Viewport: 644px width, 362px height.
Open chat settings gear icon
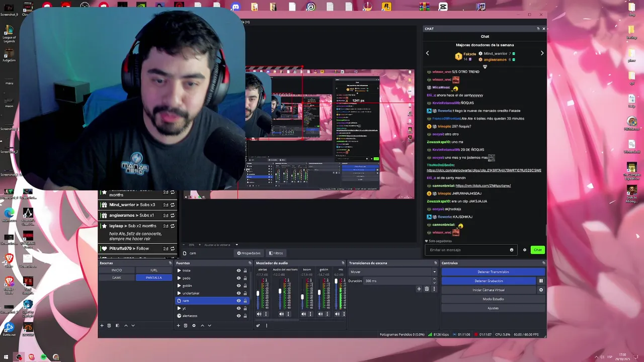(525, 250)
